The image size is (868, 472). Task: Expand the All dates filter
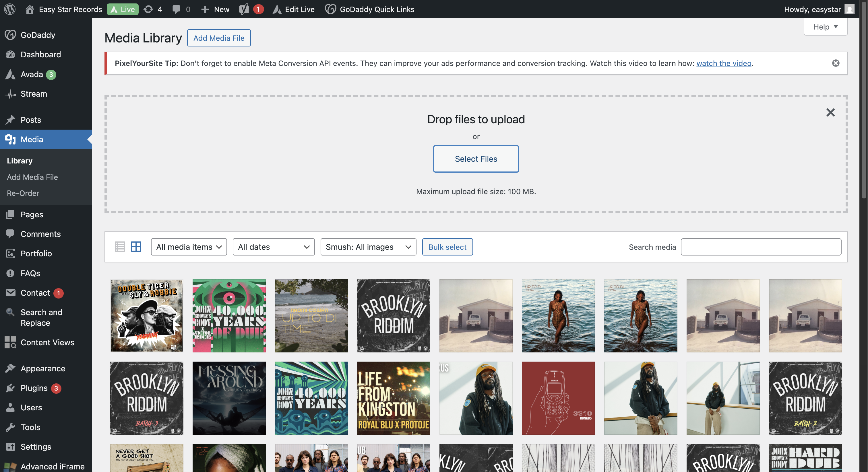273,247
